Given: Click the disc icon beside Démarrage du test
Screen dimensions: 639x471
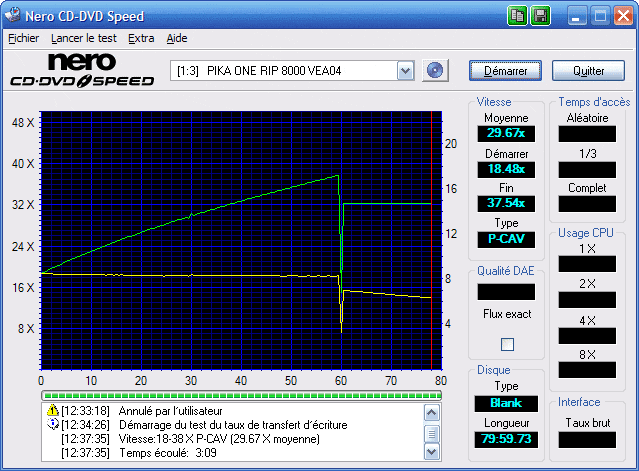Looking at the screenshot, I should [53, 424].
